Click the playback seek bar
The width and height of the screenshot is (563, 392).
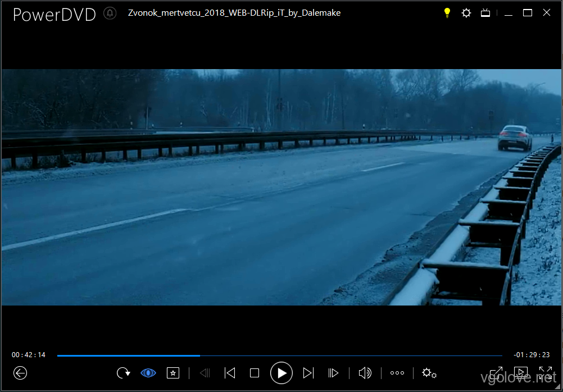pyautogui.click(x=280, y=355)
